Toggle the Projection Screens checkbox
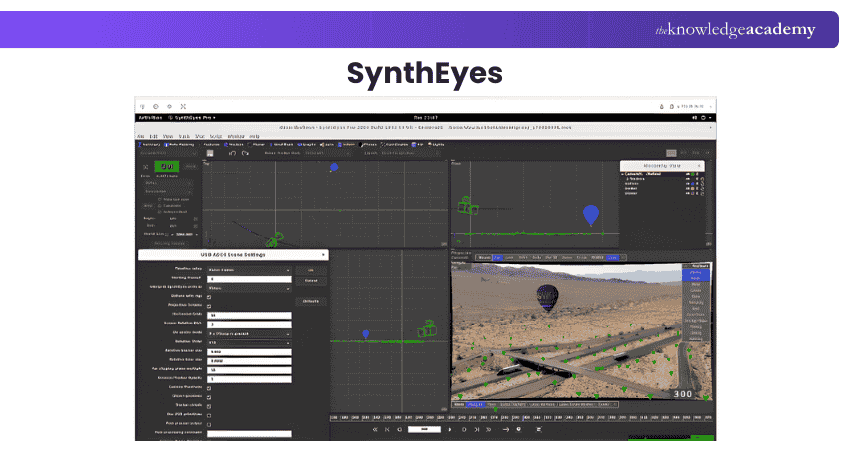Image resolution: width=850 pixels, height=450 pixels. coord(209,306)
